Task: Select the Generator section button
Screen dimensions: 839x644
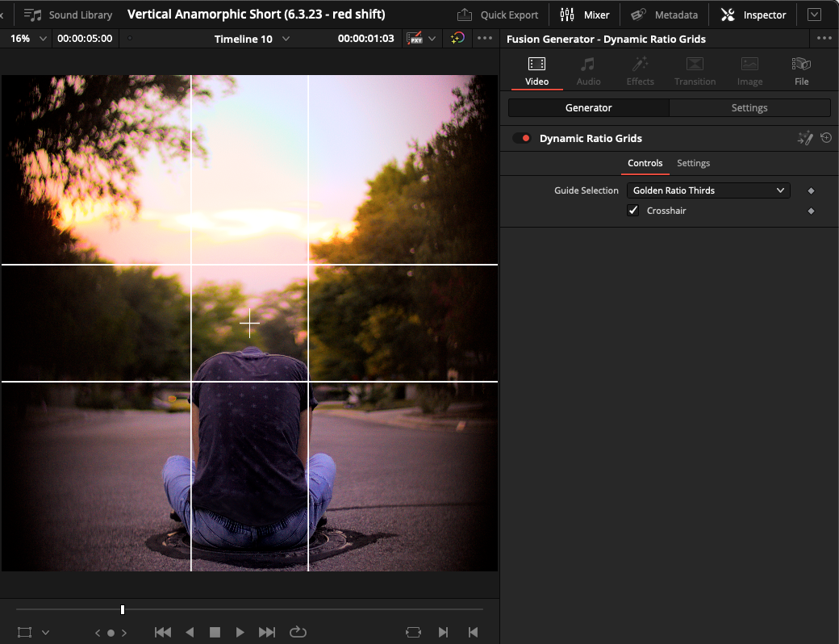Action: (x=589, y=107)
